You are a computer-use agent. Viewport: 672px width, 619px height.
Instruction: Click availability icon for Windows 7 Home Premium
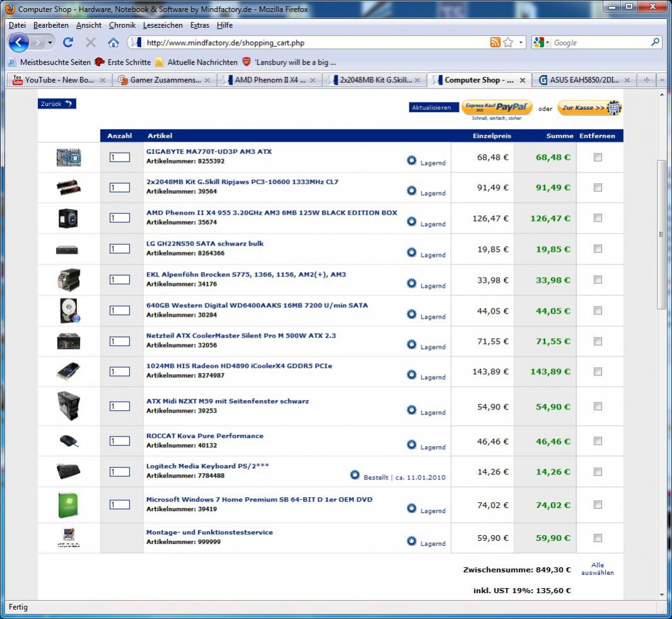411,509
